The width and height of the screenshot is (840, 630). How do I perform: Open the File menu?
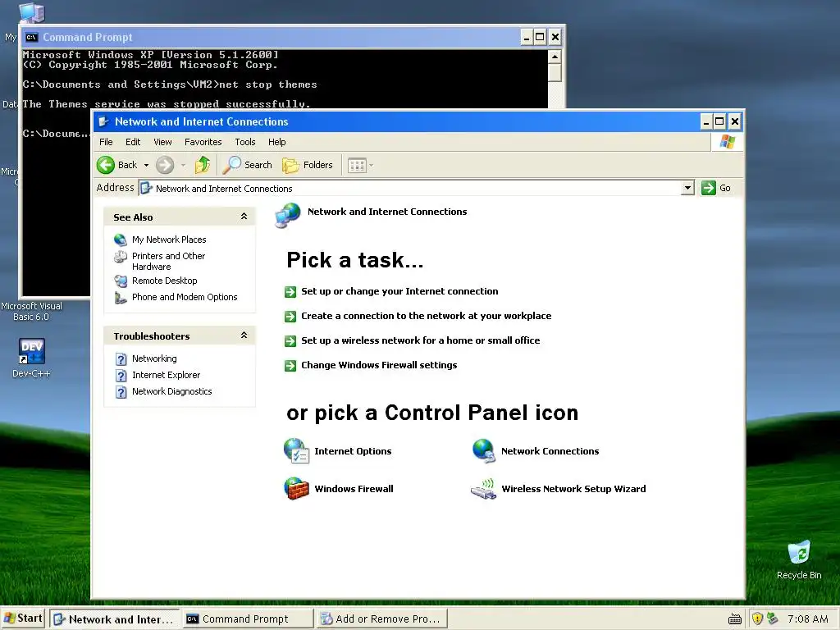[106, 142]
